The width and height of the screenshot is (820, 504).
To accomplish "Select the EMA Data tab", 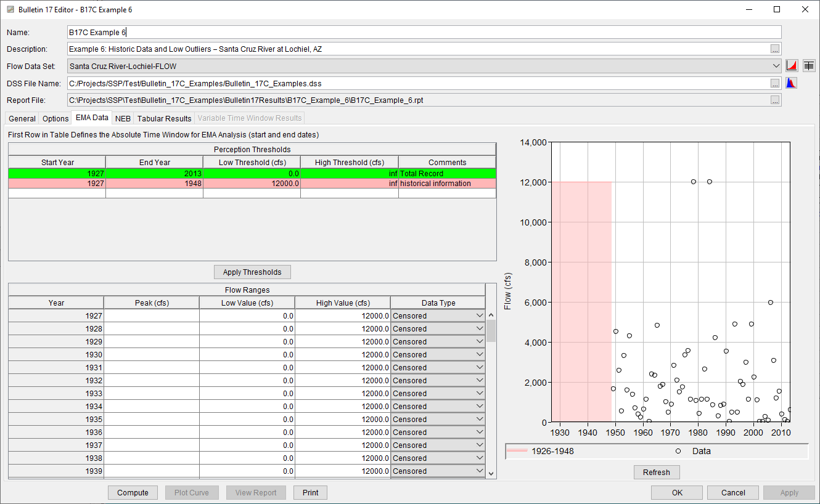I will (x=92, y=118).
